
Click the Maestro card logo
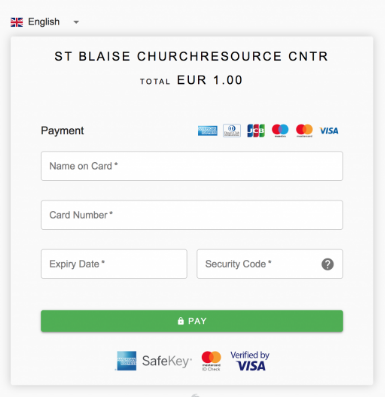click(280, 130)
